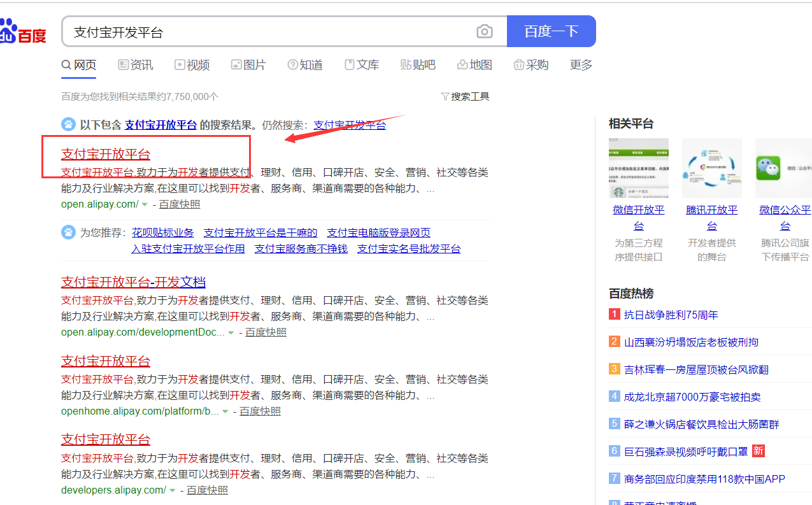Click the paw icon beside 以下包含
812x505 pixels.
(68, 124)
